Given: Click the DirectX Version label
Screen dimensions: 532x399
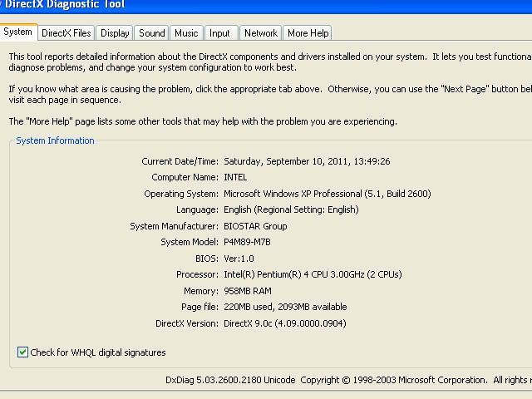Looking at the screenshot, I should [186, 323].
